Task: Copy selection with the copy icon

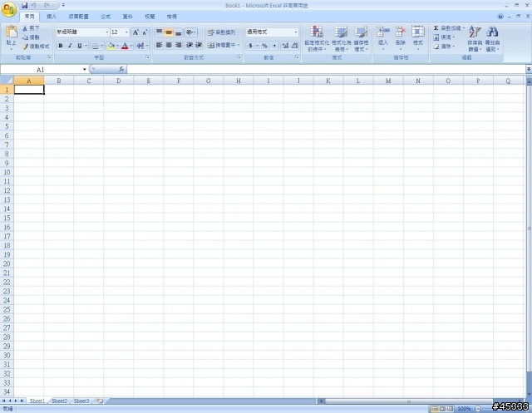Action: point(31,37)
